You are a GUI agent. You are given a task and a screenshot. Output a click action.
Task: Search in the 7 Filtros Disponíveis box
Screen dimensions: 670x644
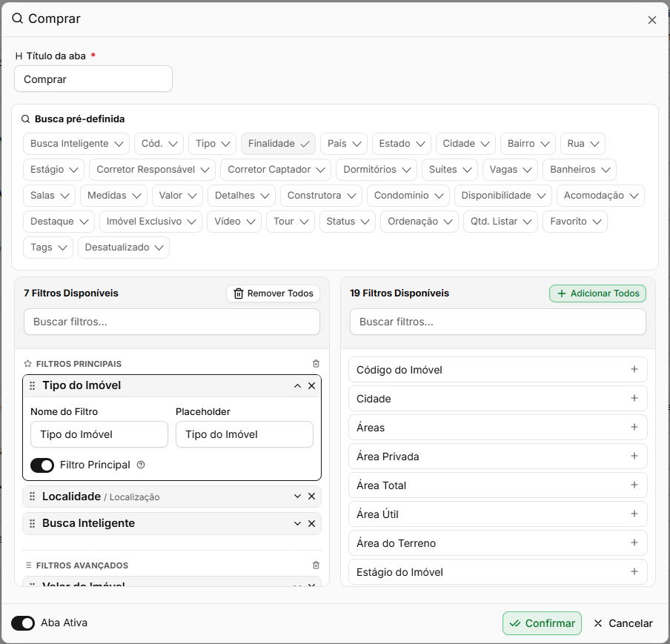172,322
